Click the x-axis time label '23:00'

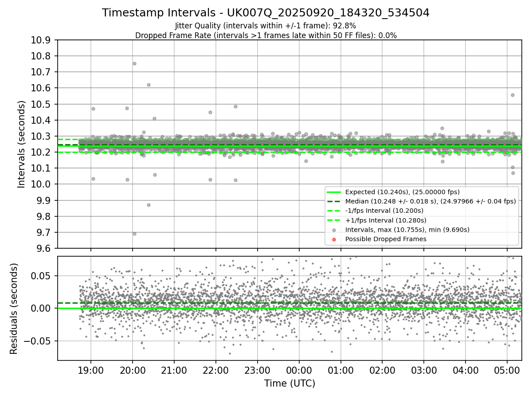tap(258, 370)
